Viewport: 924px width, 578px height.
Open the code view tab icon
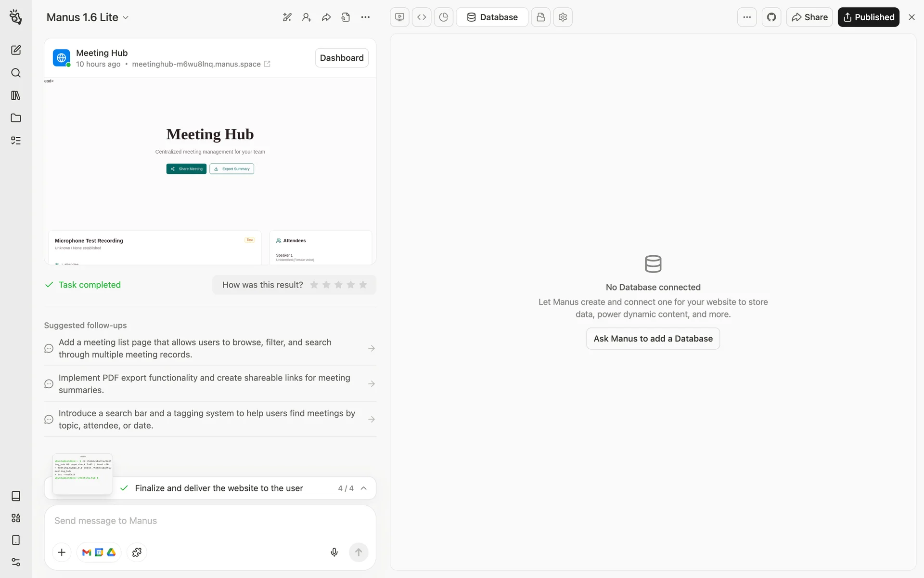tap(422, 17)
